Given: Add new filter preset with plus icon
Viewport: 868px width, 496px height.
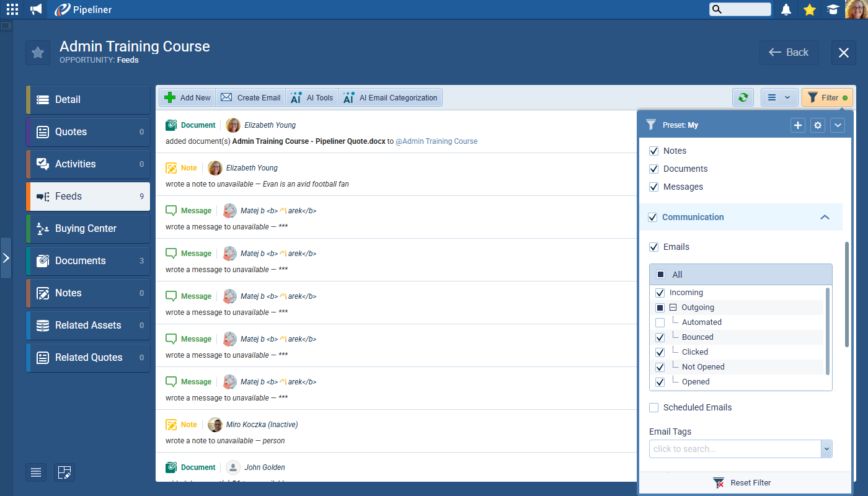Looking at the screenshot, I should click(x=798, y=125).
